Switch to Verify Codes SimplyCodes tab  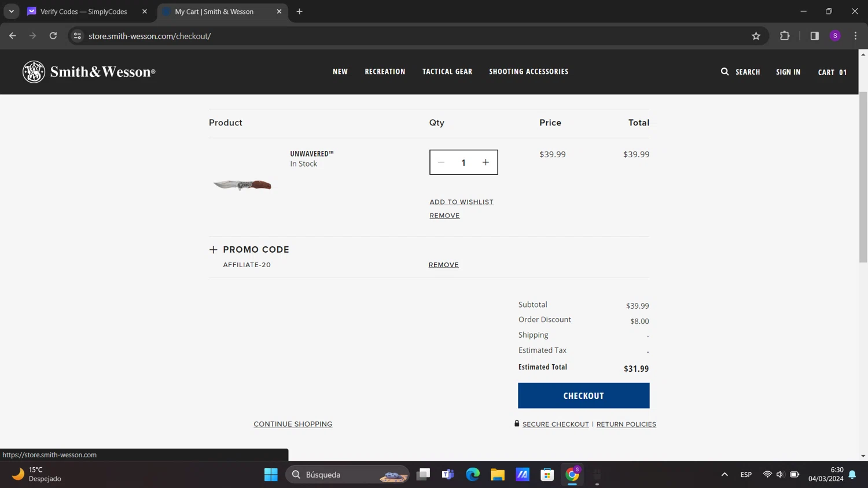(x=83, y=12)
